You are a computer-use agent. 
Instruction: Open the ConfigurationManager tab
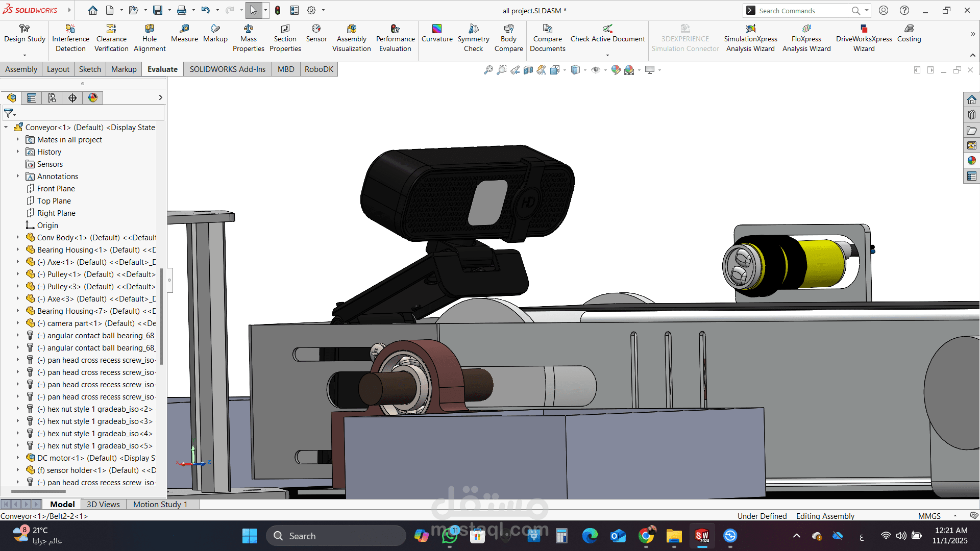coord(52,97)
